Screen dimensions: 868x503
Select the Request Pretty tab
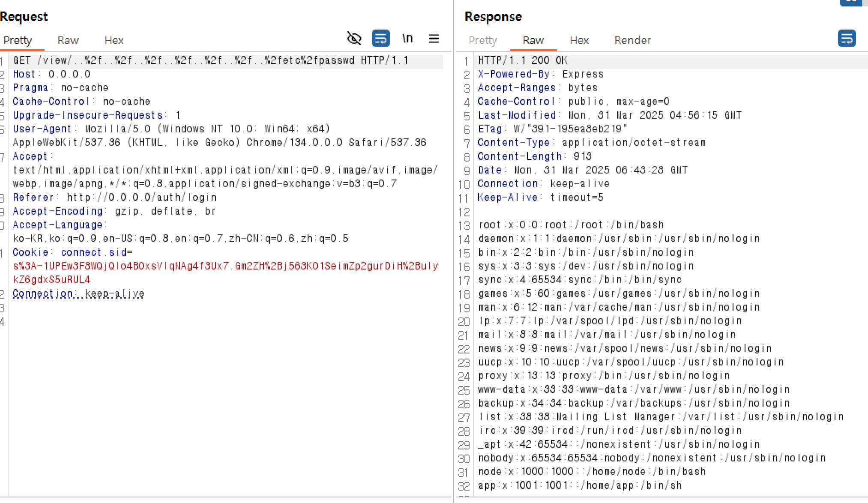point(18,40)
